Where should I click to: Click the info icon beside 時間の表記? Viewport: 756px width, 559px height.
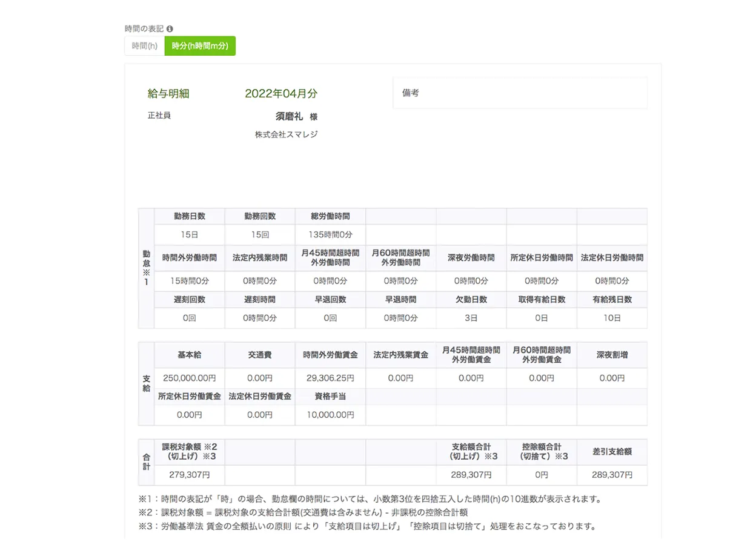click(170, 28)
